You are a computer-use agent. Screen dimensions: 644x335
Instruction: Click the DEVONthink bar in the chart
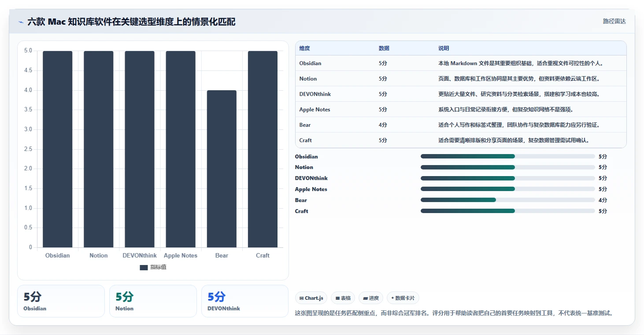pyautogui.click(x=140, y=149)
